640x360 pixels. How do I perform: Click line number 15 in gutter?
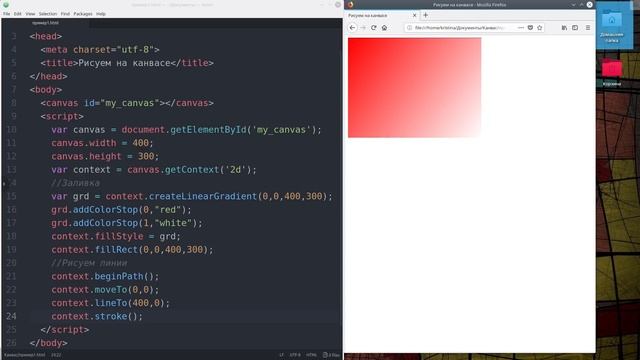(x=11, y=196)
